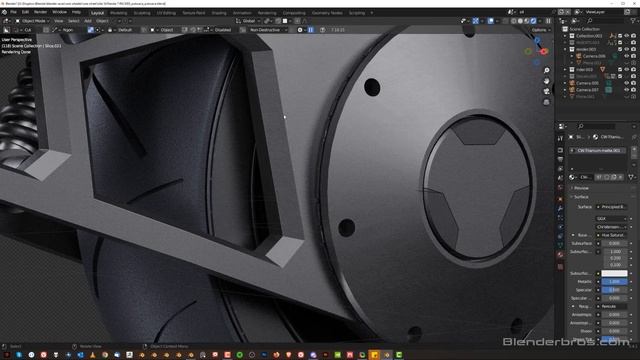This screenshot has width=640, height=360.
Task: Toggle exclude checkbox for render.003 collection
Action: click(x=620, y=49)
